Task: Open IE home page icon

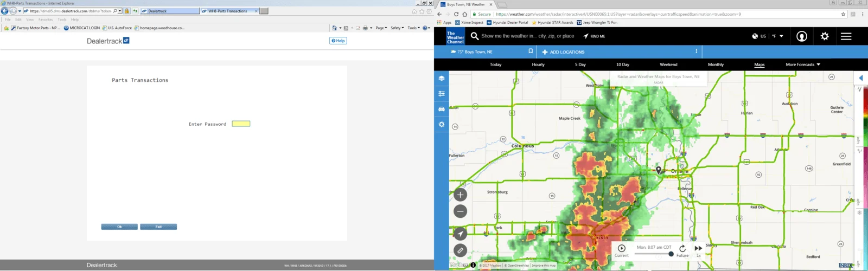Action: point(414,11)
